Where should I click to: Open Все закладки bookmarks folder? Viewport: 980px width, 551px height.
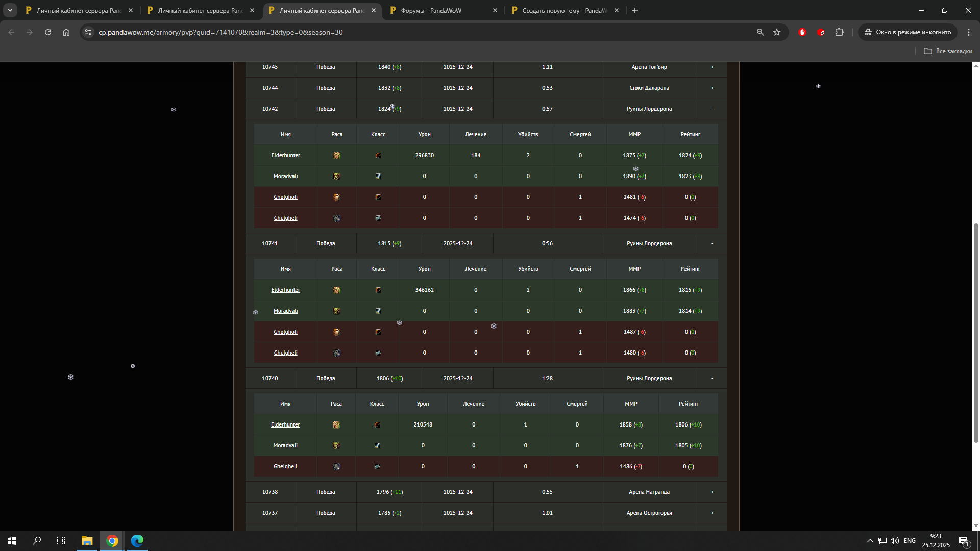(948, 51)
